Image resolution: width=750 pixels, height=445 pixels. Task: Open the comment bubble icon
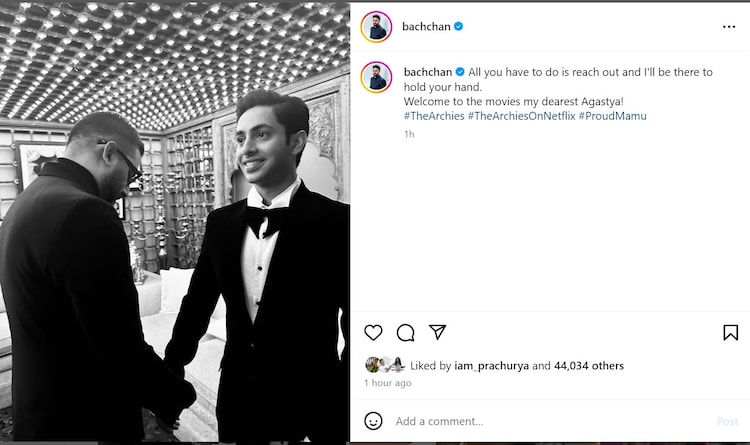click(x=405, y=333)
